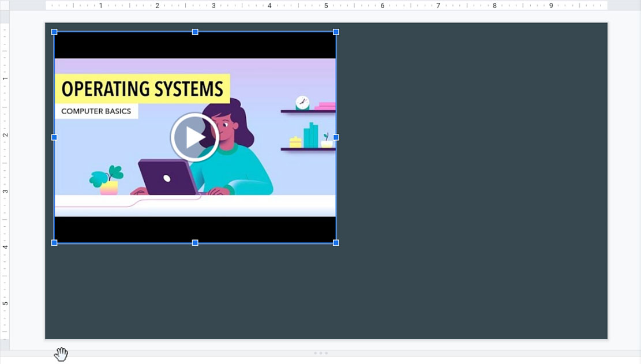Click the 5-inch mark on the horizontal ruler
The width and height of the screenshot is (641, 364).
(325, 5)
